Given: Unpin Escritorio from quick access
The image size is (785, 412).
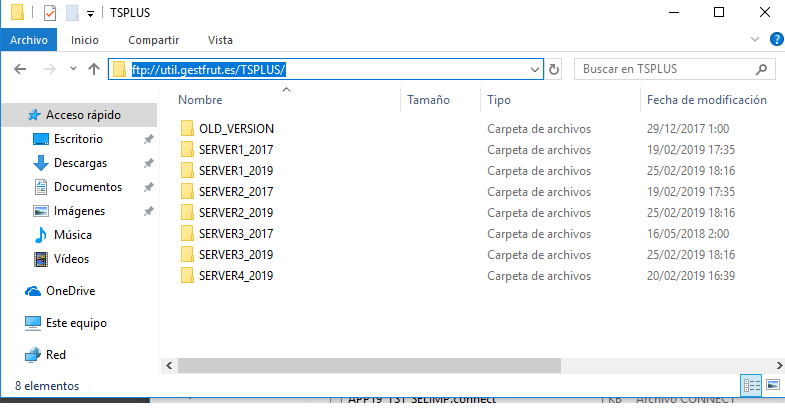Looking at the screenshot, I should [x=148, y=139].
